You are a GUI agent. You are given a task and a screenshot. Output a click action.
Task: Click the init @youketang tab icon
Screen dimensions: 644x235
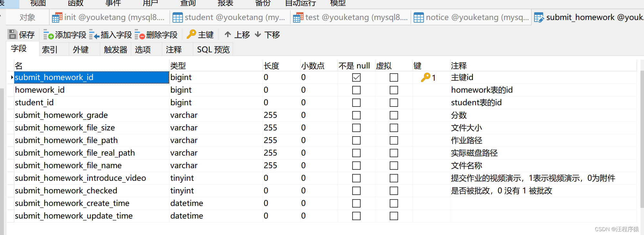(57, 17)
